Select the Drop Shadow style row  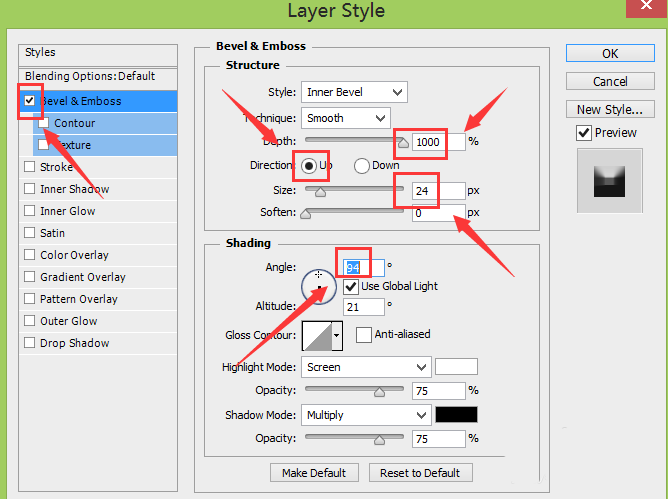pyautogui.click(x=98, y=343)
